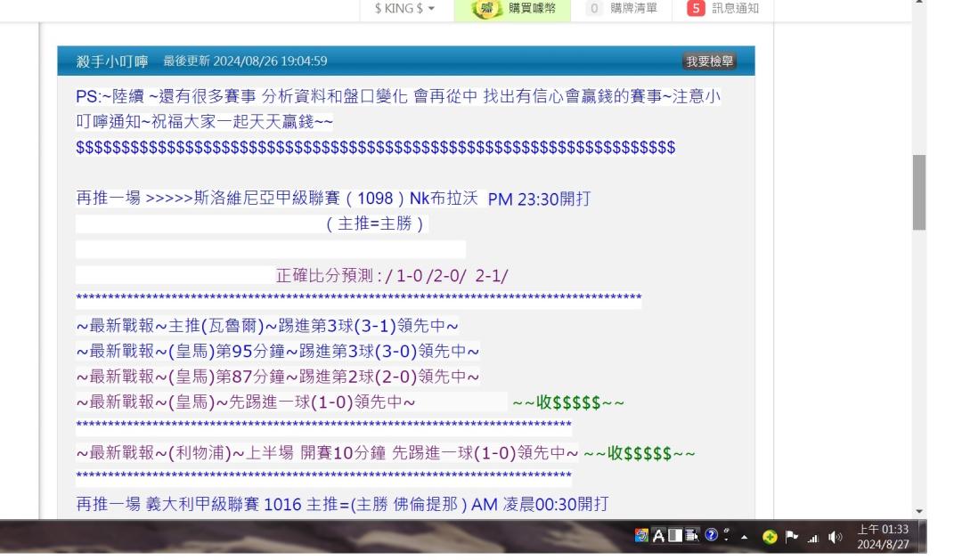Click the page vertical scrollbar thumb
Image resolution: width=962 pixels, height=560 pixels.
(x=919, y=192)
